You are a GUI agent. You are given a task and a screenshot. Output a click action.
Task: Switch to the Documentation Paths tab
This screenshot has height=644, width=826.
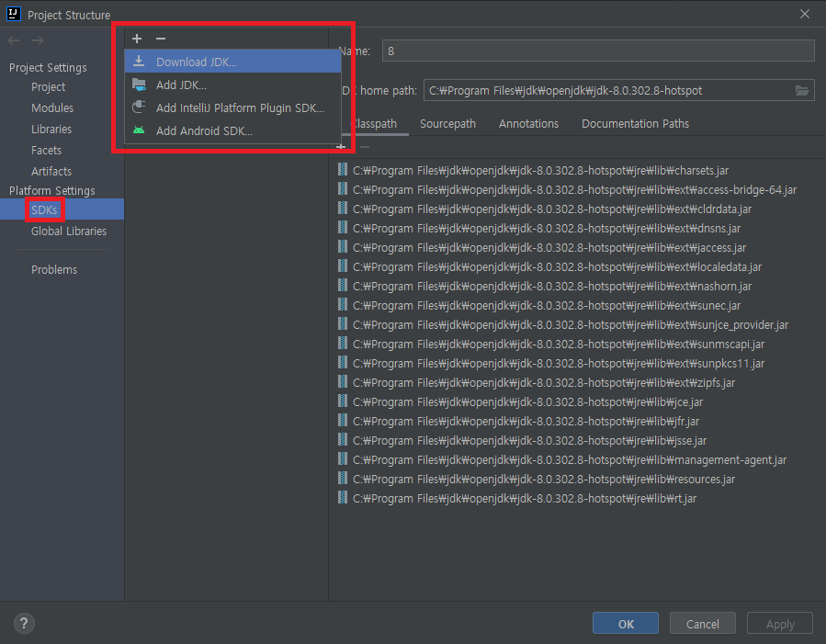(x=635, y=124)
